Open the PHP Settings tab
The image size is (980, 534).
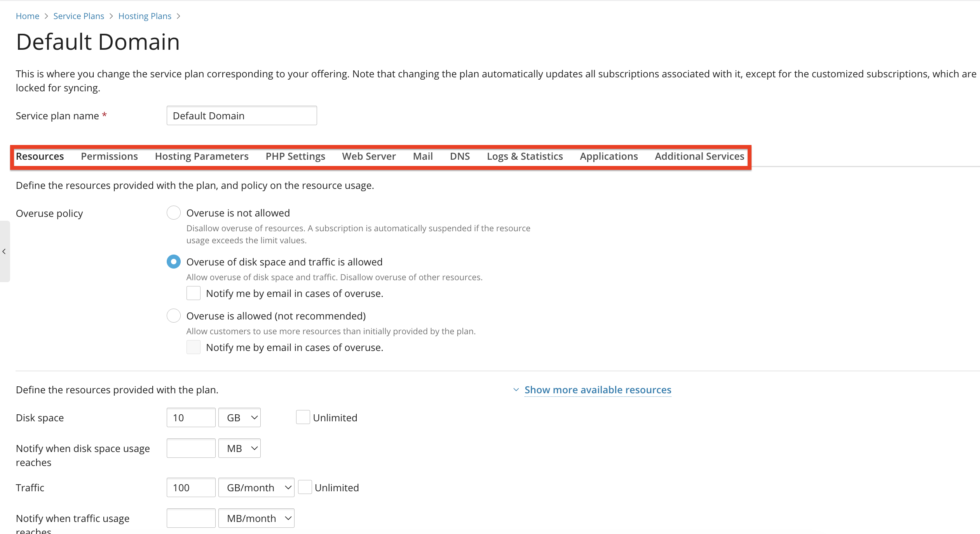pos(295,156)
